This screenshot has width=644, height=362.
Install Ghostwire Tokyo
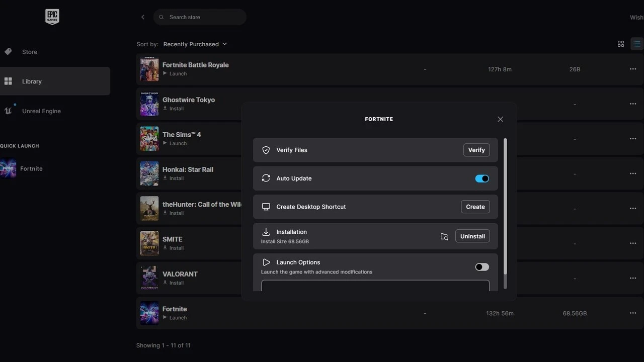coord(173,109)
